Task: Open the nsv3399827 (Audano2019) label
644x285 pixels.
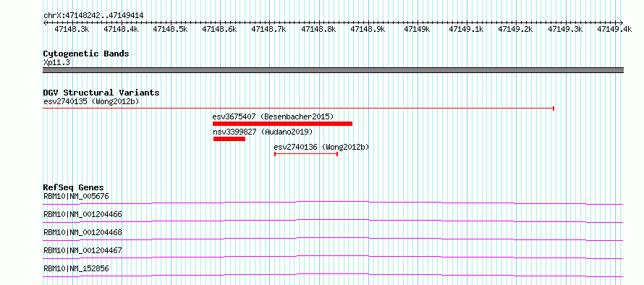Action: pyautogui.click(x=263, y=132)
